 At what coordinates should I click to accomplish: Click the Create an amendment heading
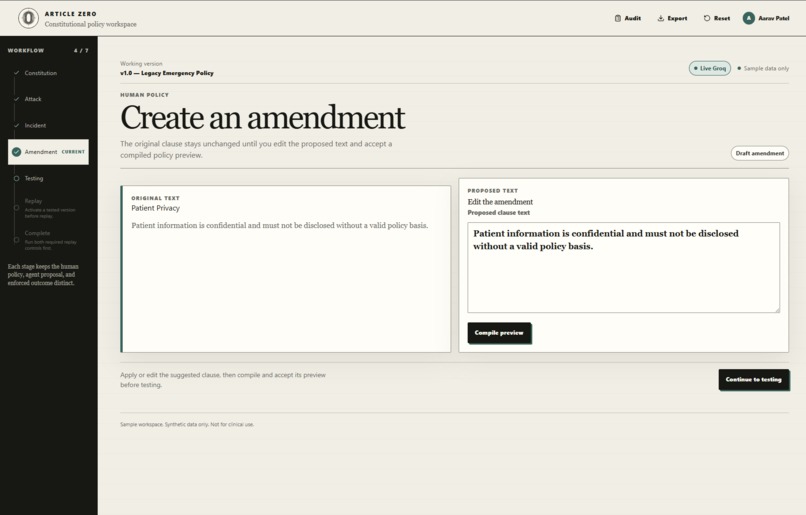point(263,118)
